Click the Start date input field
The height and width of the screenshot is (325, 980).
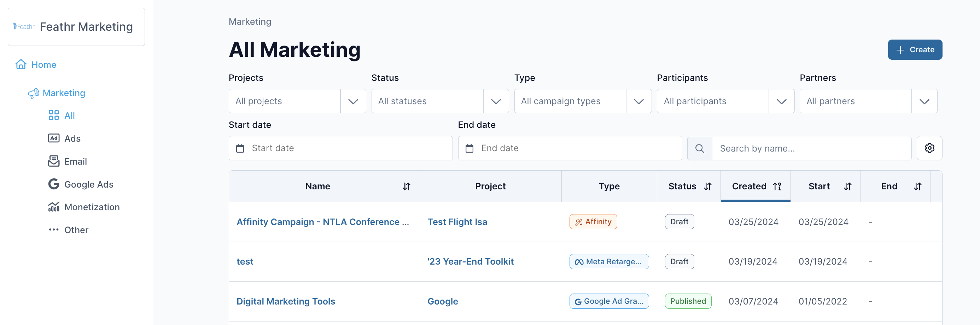click(x=340, y=148)
